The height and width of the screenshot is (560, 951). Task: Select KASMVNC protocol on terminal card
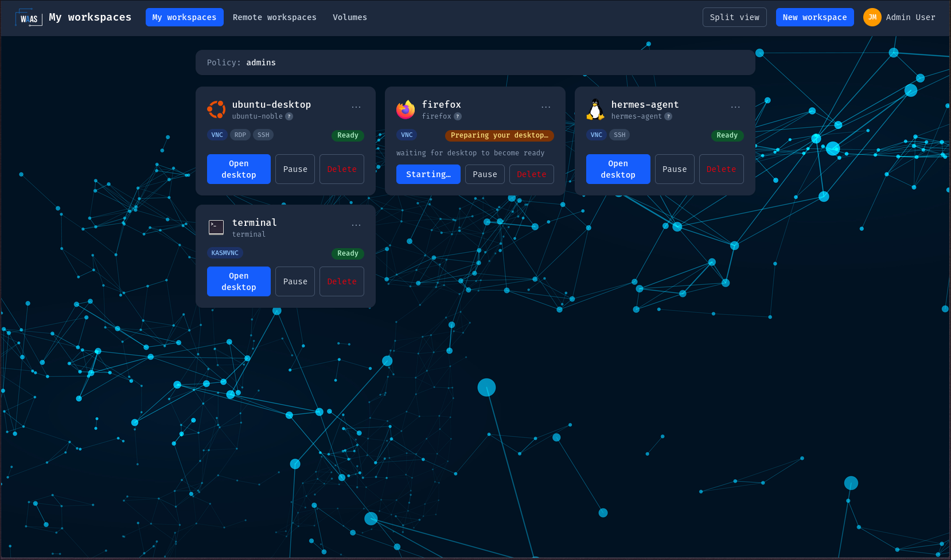click(x=225, y=253)
